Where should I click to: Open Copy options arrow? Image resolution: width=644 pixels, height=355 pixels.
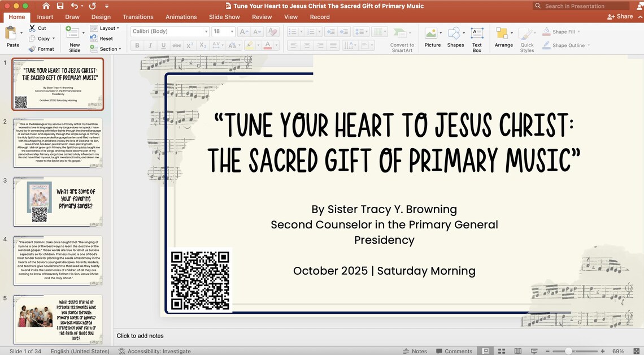(x=54, y=38)
